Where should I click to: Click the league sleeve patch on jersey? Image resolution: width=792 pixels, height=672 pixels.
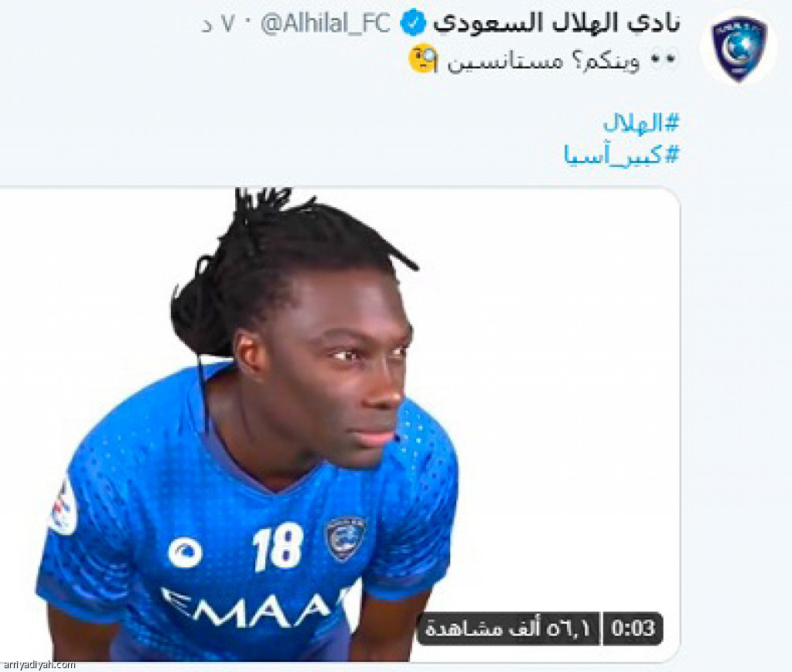click(x=63, y=506)
